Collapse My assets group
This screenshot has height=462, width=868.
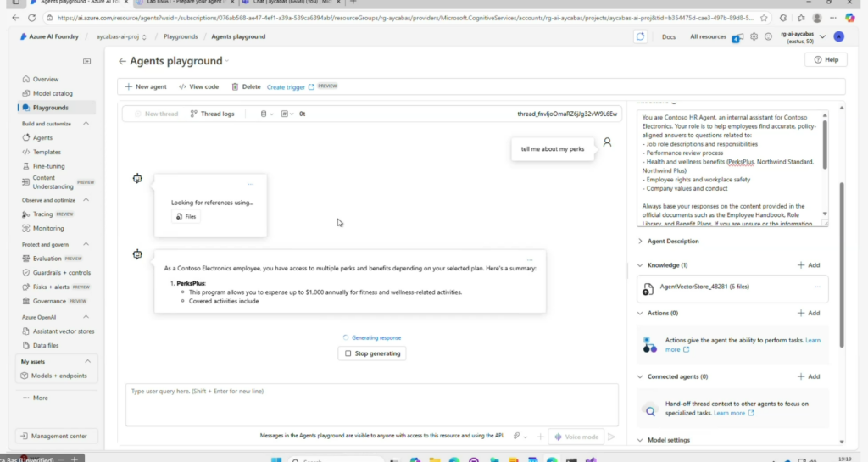click(x=87, y=362)
